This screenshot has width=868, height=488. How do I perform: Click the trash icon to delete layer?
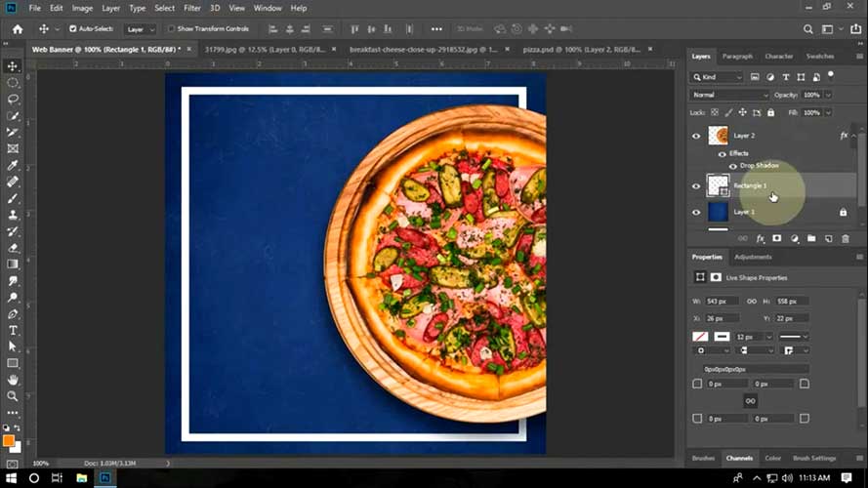(845, 238)
